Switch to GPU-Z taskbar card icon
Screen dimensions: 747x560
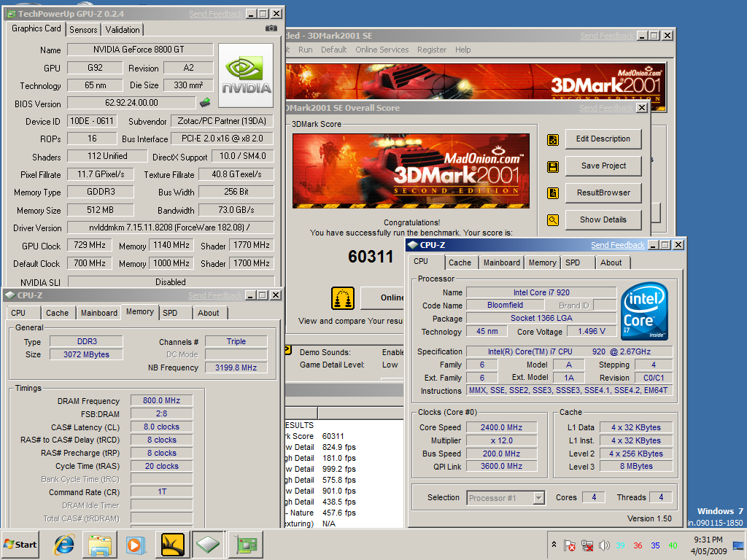[x=246, y=544]
